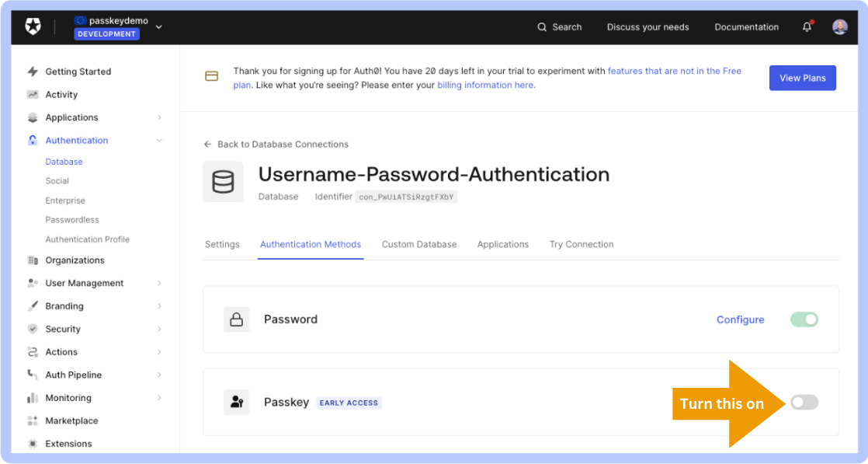Open Enterprise connections in sidebar
868x464 pixels.
click(x=65, y=201)
